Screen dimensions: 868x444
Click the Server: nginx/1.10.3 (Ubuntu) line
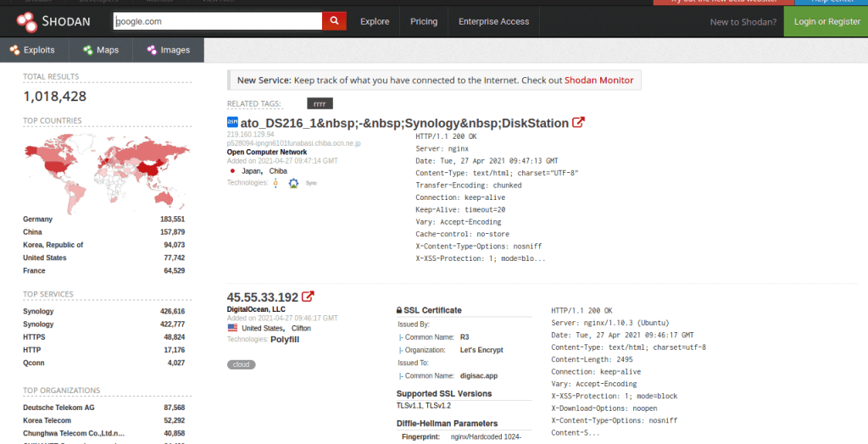coord(610,323)
